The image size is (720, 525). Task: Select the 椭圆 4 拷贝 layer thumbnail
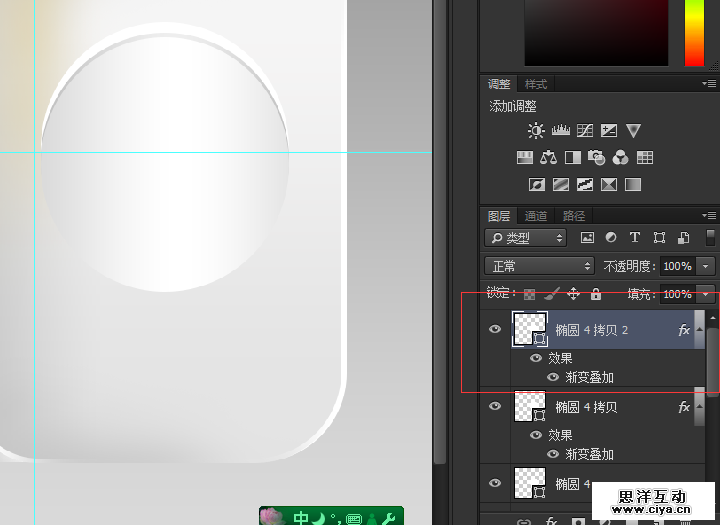(x=529, y=407)
